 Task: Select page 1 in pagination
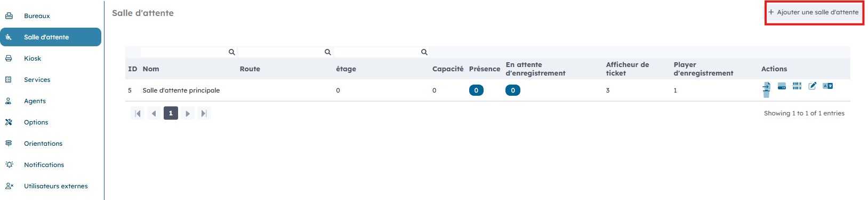[171, 113]
